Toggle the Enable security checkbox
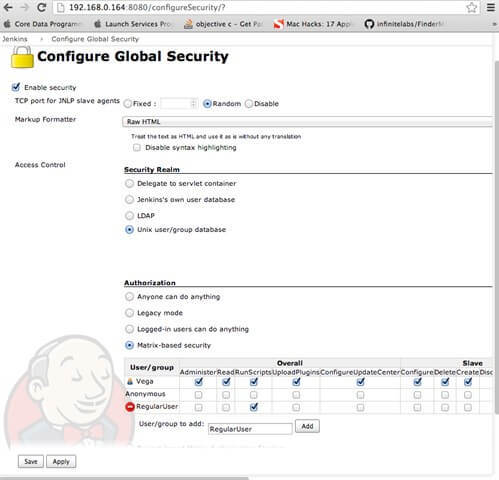 click(x=16, y=87)
